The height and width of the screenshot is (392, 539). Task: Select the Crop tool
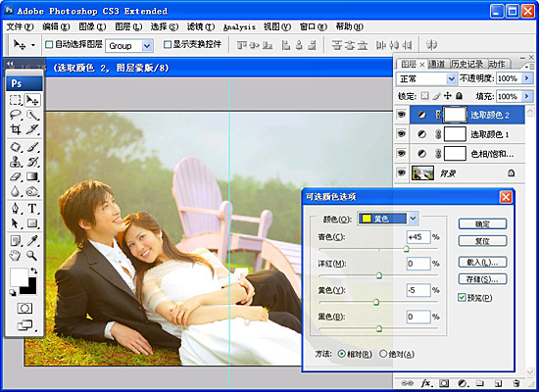click(x=16, y=129)
